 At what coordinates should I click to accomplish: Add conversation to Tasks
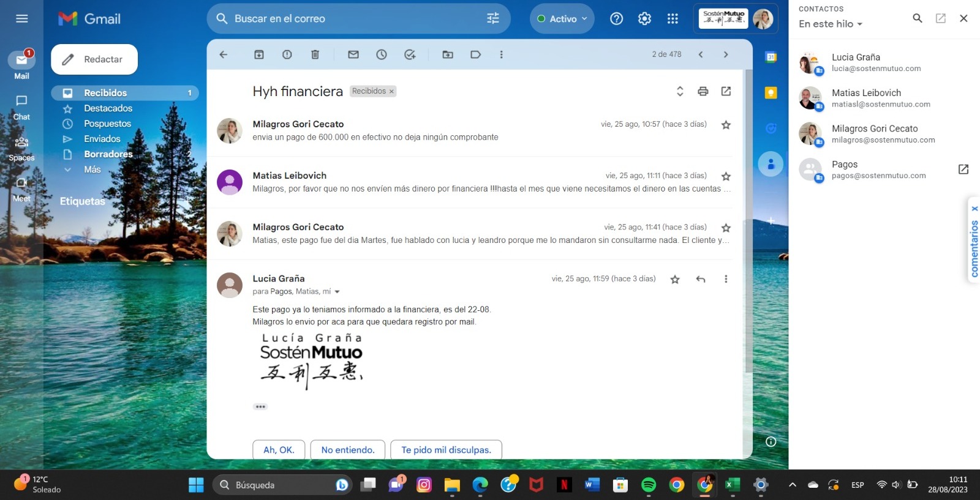(410, 54)
